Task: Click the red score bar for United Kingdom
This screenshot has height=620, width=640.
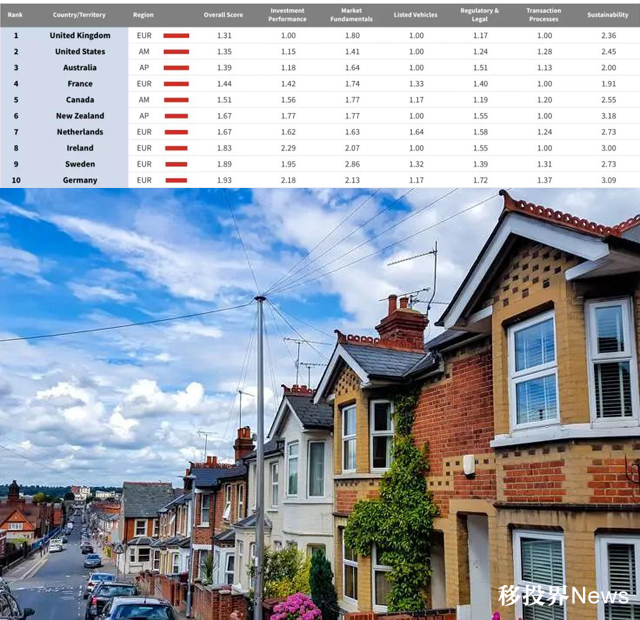Action: [x=176, y=36]
